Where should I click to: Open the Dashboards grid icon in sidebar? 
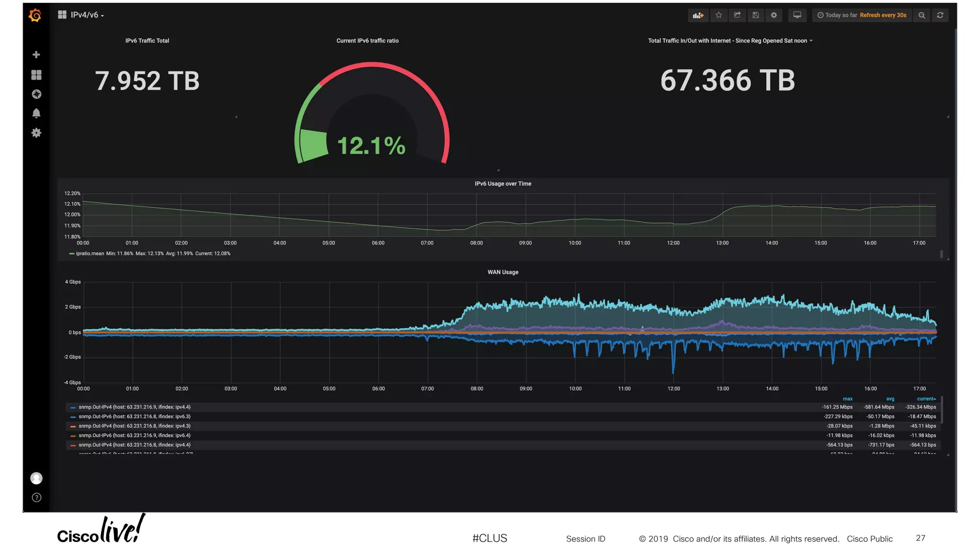coord(36,75)
